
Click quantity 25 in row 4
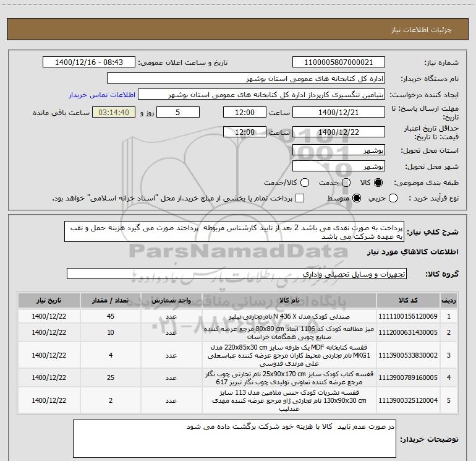(x=111, y=377)
